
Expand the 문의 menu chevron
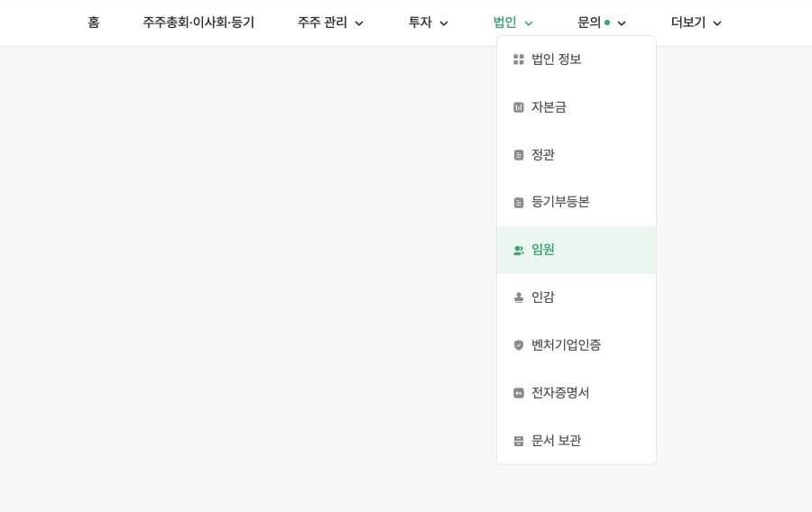(622, 23)
